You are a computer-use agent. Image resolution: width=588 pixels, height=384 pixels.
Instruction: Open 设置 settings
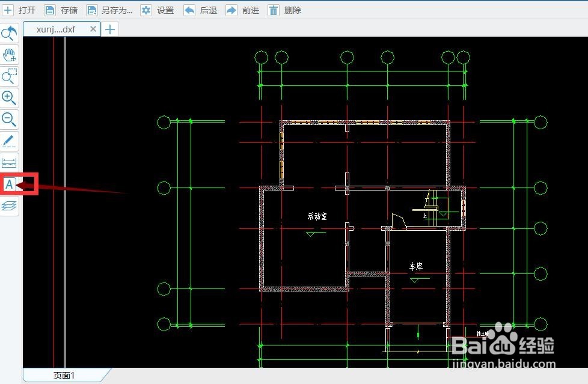(x=157, y=10)
